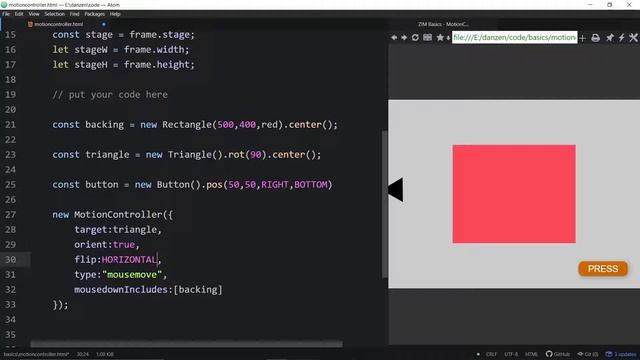Select the ZIM Basics preview tab
The height and width of the screenshot is (360, 640).
pyautogui.click(x=443, y=24)
